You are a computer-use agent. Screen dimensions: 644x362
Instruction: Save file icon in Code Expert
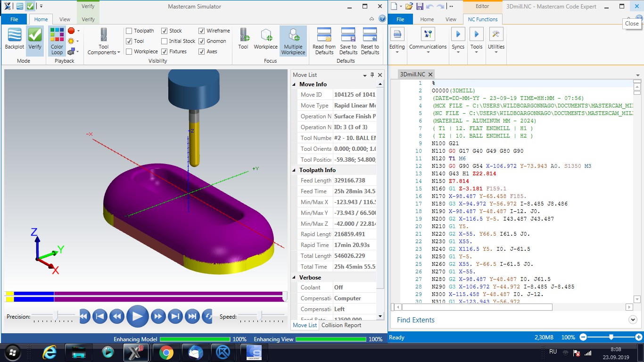pyautogui.click(x=419, y=7)
